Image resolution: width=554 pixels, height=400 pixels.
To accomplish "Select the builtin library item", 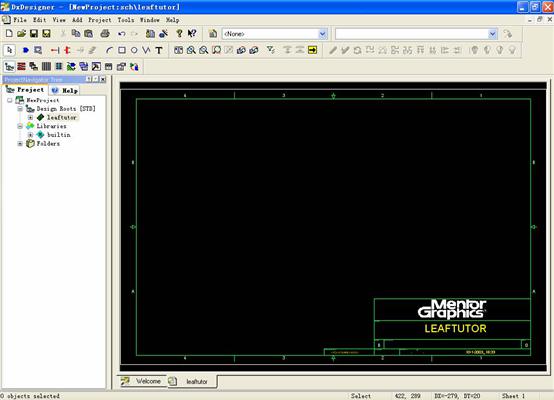I will 59,135.
